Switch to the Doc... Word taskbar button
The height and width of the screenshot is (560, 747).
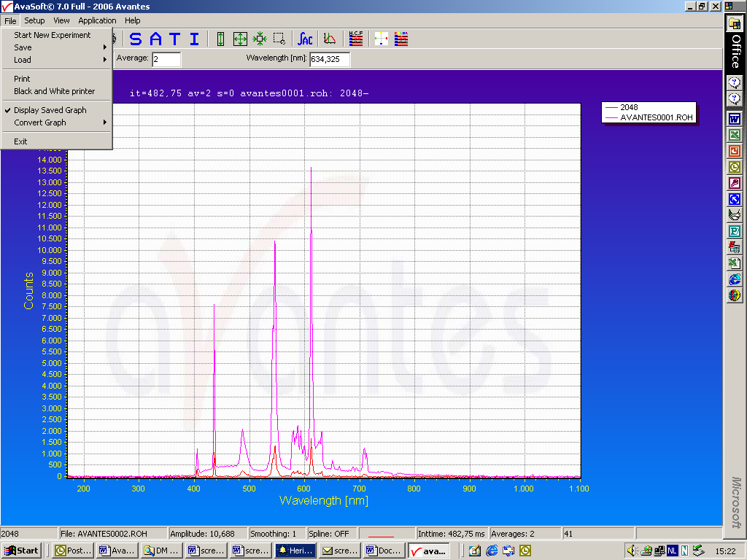click(x=384, y=551)
